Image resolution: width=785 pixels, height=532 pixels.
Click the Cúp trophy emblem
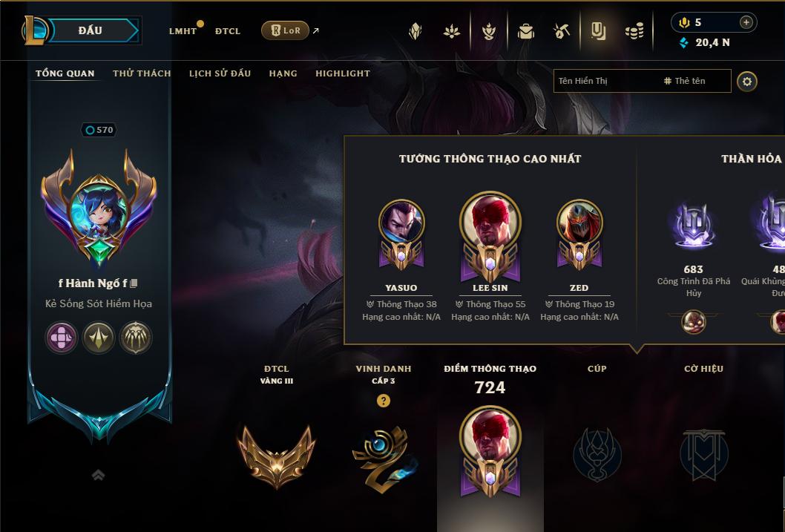pyautogui.click(x=597, y=456)
